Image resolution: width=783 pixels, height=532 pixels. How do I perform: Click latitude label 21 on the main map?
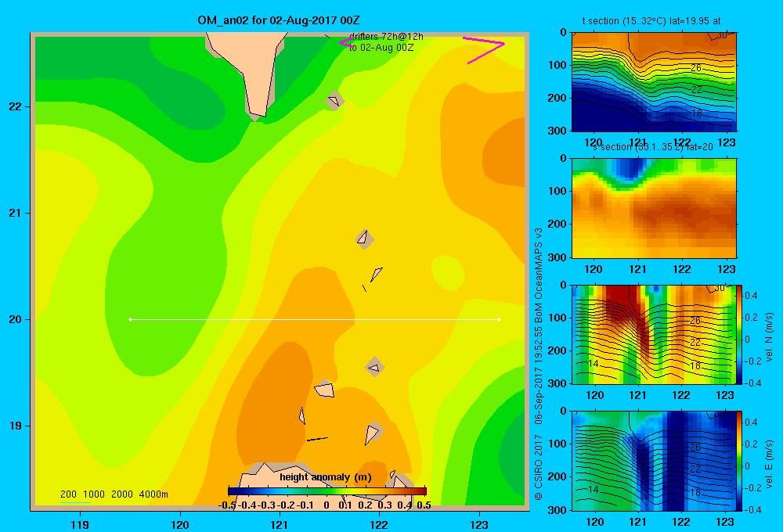16,213
